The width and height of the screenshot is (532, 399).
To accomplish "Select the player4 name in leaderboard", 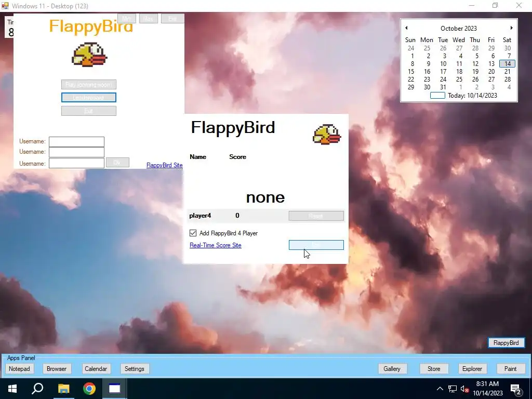I will (x=200, y=216).
